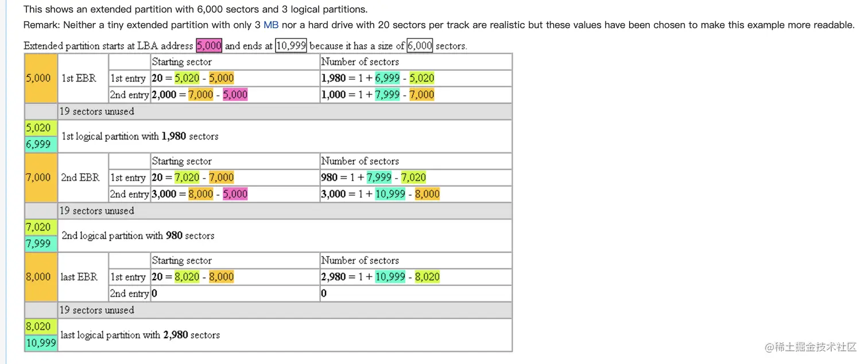Click green 7,020 cell in left column
Image resolution: width=868 pixels, height=364 pixels.
(x=41, y=227)
